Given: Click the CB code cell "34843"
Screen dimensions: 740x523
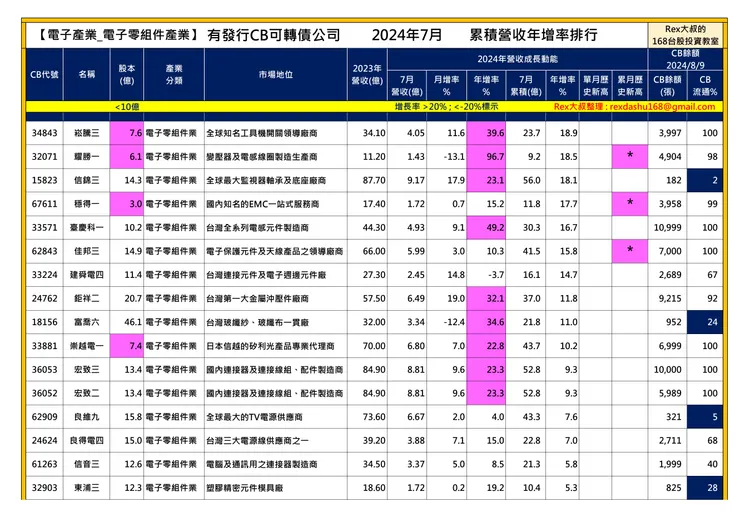Looking at the screenshot, I should (44, 133).
